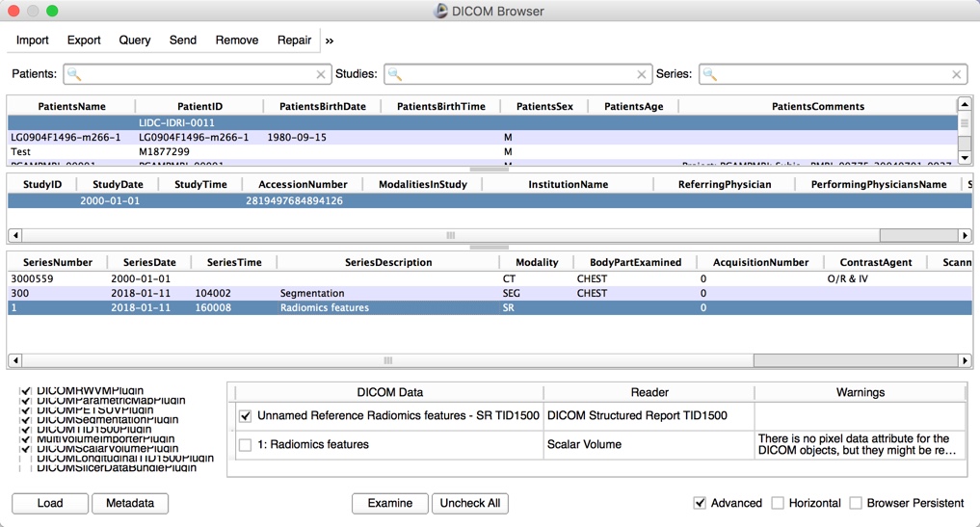Check the '1: Radiomics features' loadable
Screen dimensions: 980x527
pyautogui.click(x=245, y=444)
